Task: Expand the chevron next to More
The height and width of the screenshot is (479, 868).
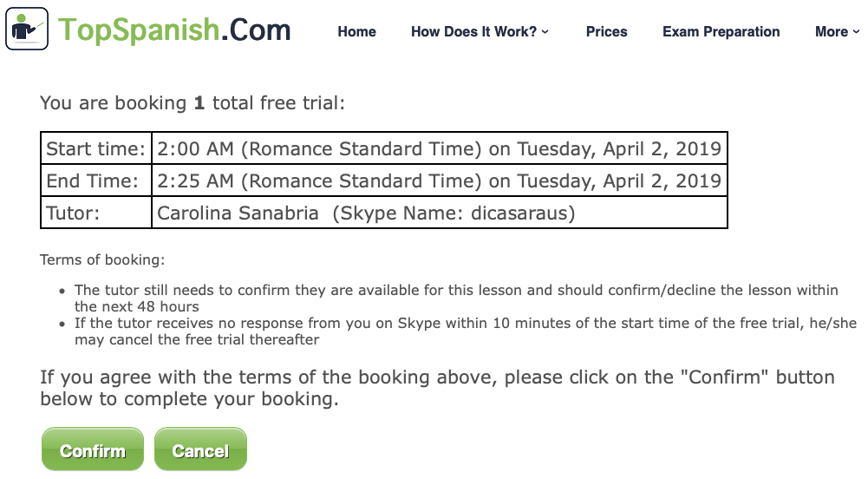Action: [856, 32]
